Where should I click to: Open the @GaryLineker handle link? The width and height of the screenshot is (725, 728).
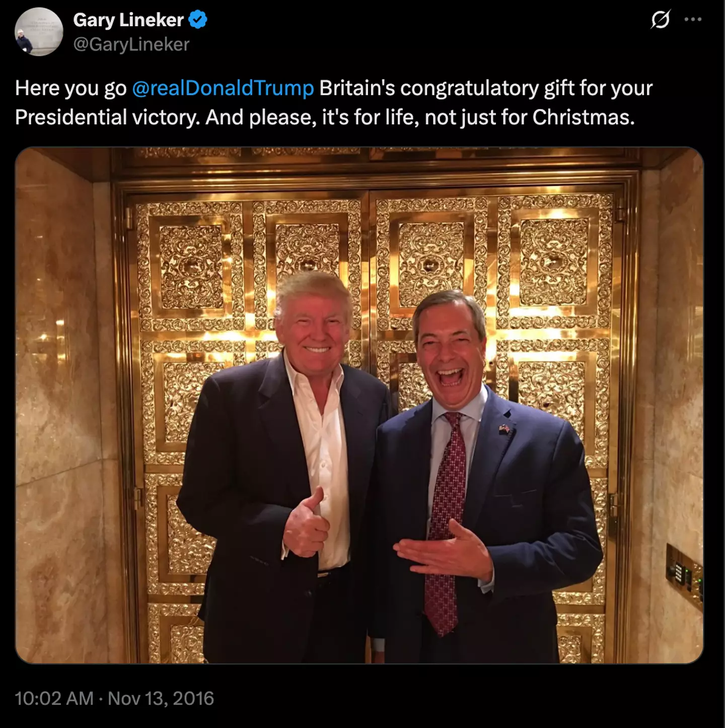click(131, 44)
